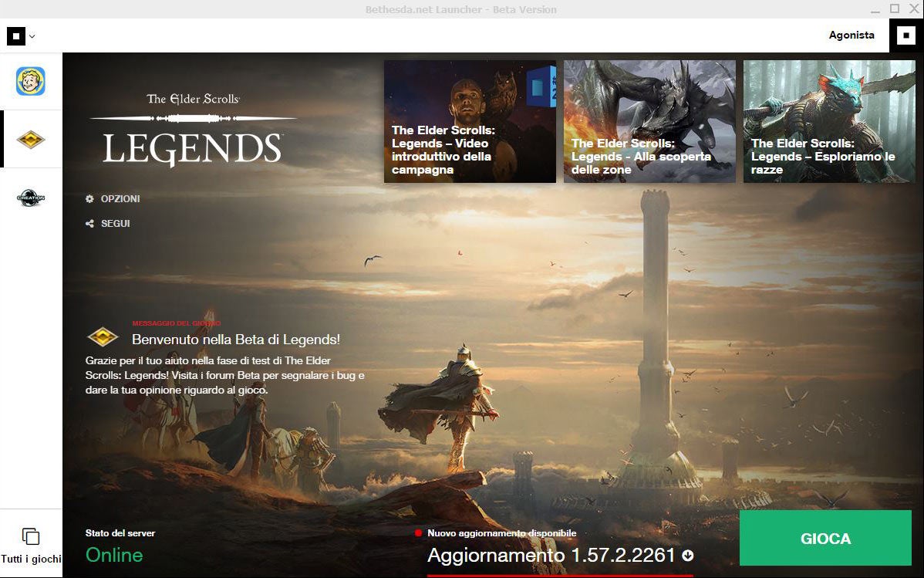Image resolution: width=924 pixels, height=578 pixels.
Task: Open the Video introduttivo della campagna thumbnail
Action: [x=470, y=121]
